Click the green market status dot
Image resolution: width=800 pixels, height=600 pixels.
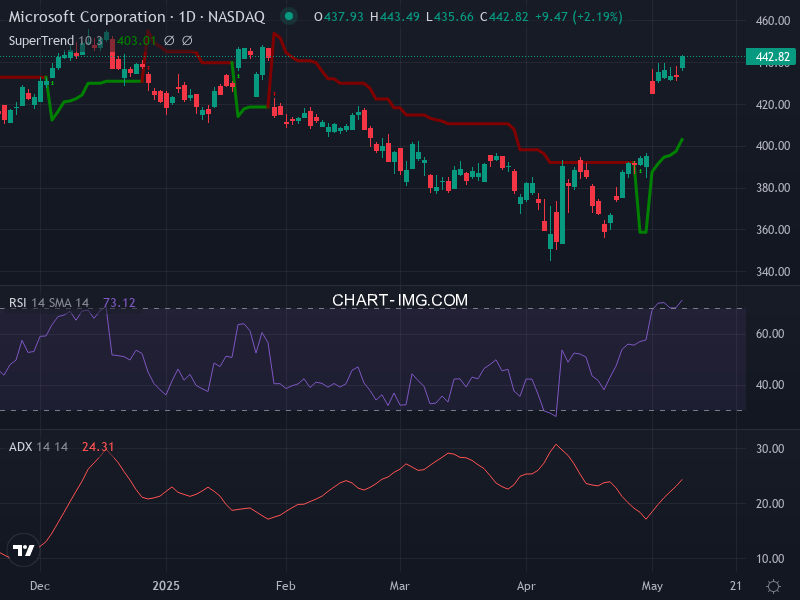289,16
